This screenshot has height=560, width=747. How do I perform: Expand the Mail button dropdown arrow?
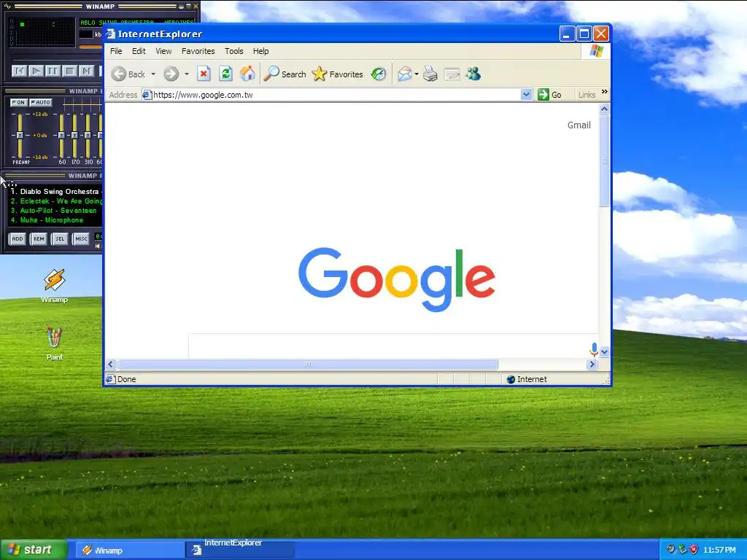[x=417, y=74]
